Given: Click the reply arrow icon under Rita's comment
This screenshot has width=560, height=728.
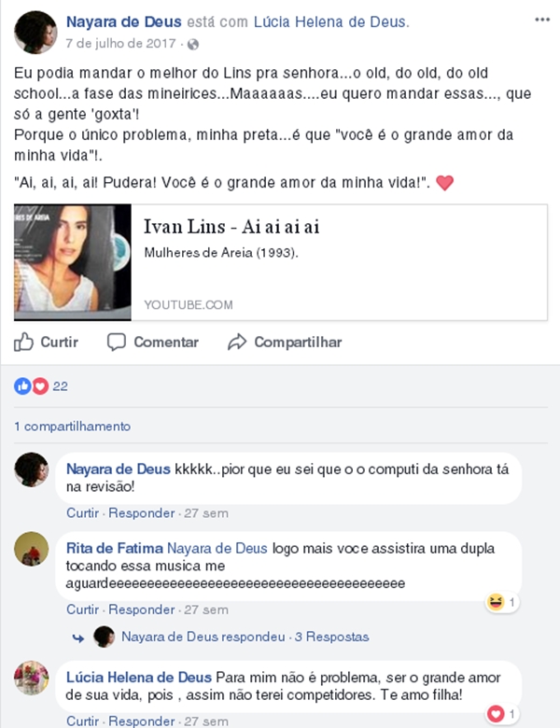Looking at the screenshot, I should pyautogui.click(x=78, y=638).
